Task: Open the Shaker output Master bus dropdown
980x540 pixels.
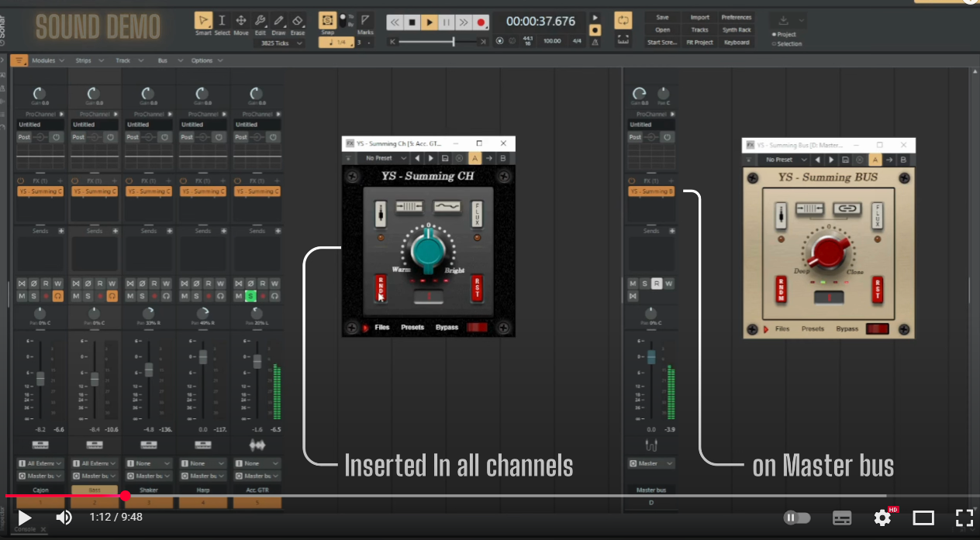Action: click(x=149, y=476)
